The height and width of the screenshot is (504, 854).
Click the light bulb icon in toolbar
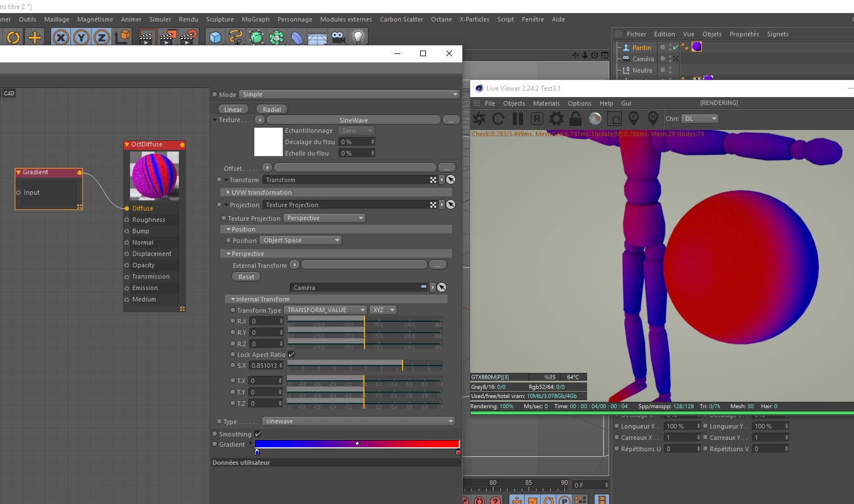coord(358,37)
